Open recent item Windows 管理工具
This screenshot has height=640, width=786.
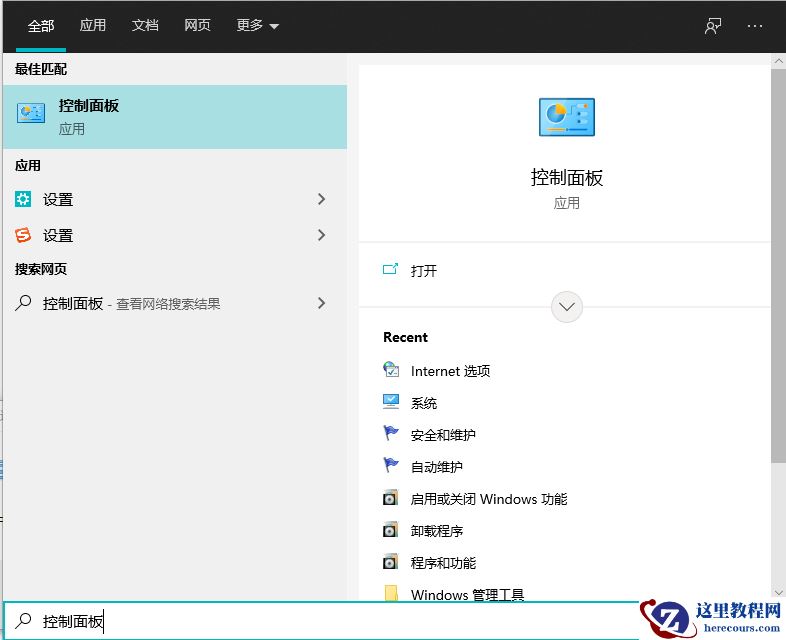467,594
